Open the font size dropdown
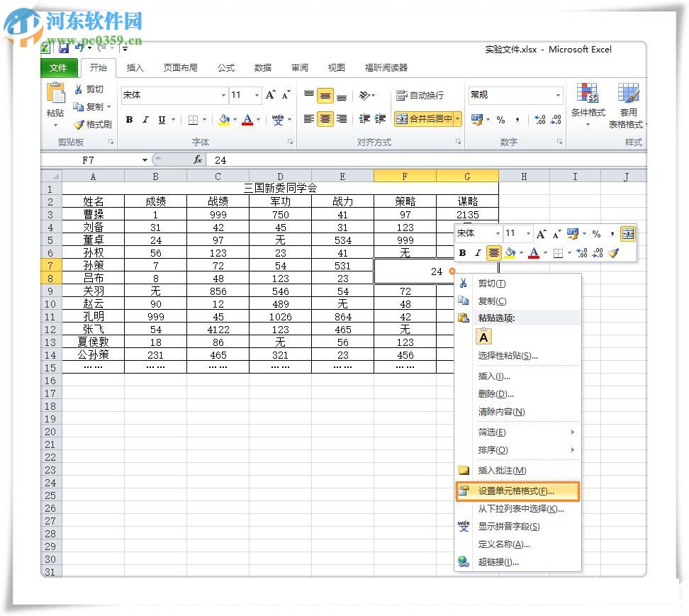Viewport: 689px width, 616px height. click(255, 94)
